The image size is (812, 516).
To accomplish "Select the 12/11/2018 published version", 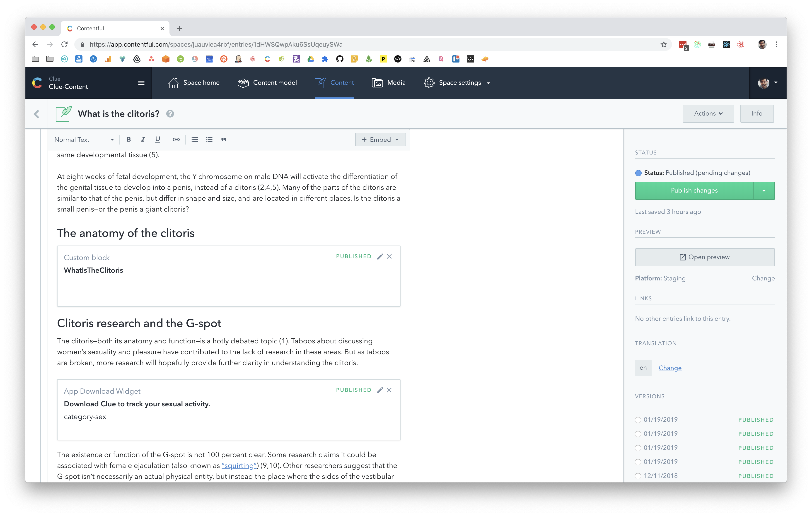I will click(x=638, y=476).
